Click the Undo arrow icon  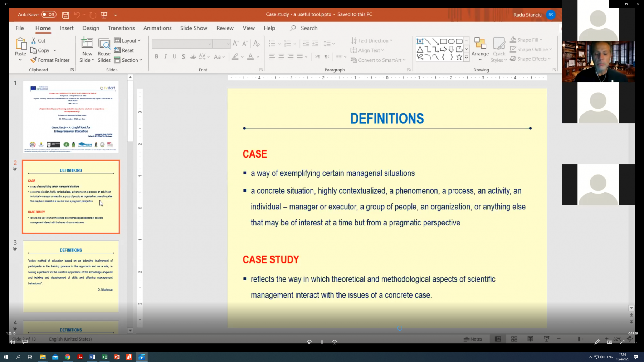point(77,15)
